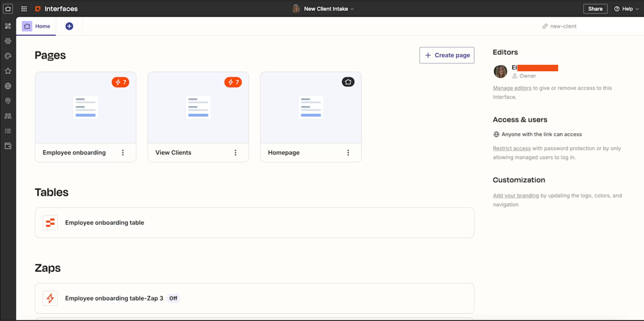The height and width of the screenshot is (321, 644).
Task: Select the Home tab
Action: coord(36,26)
